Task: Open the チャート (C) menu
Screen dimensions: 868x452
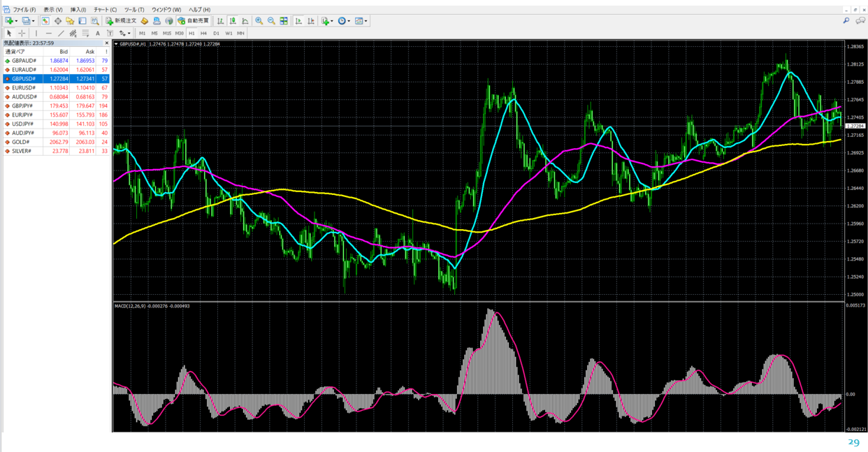Action: pos(105,10)
